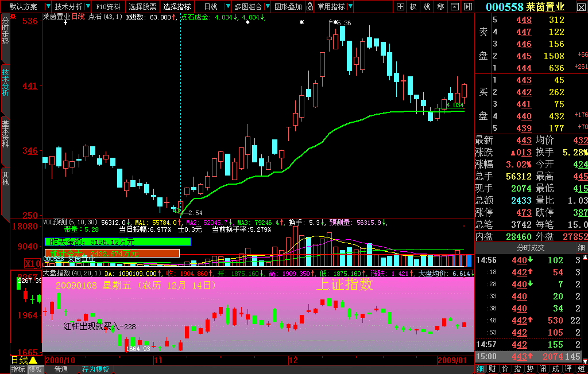Image resolution: width=588 pixels, height=374 pixels.
Task: Select the 指标 bottom tab
Action: coord(18,369)
